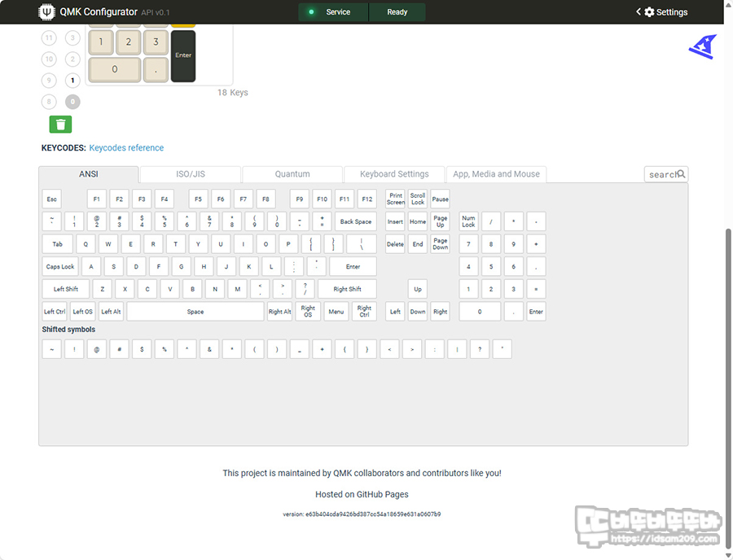Open the Quantum tab
This screenshot has height=560, width=733.
[x=292, y=174]
